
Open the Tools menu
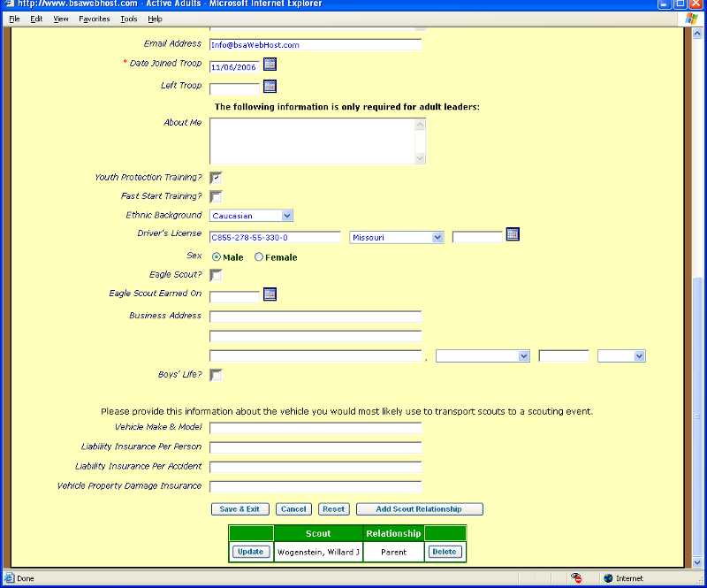coord(128,18)
